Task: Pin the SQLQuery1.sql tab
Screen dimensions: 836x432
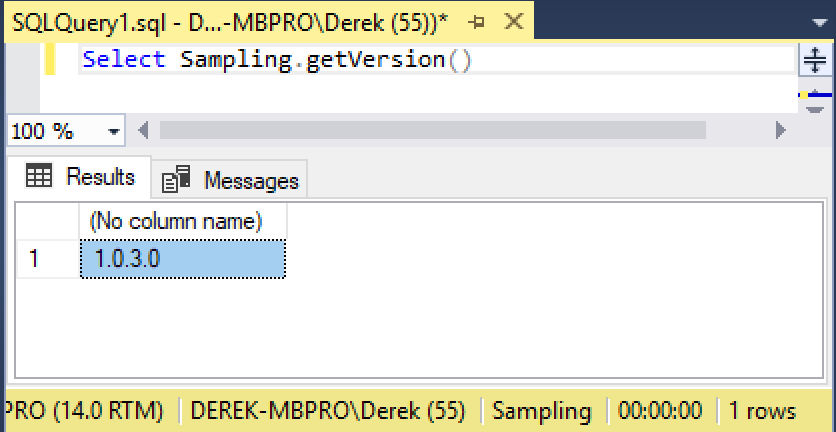Action: (x=476, y=22)
